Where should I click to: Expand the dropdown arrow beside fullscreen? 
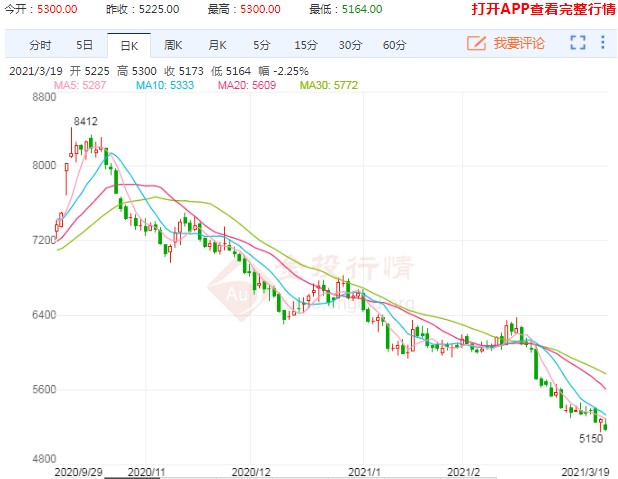pyautogui.click(x=602, y=44)
